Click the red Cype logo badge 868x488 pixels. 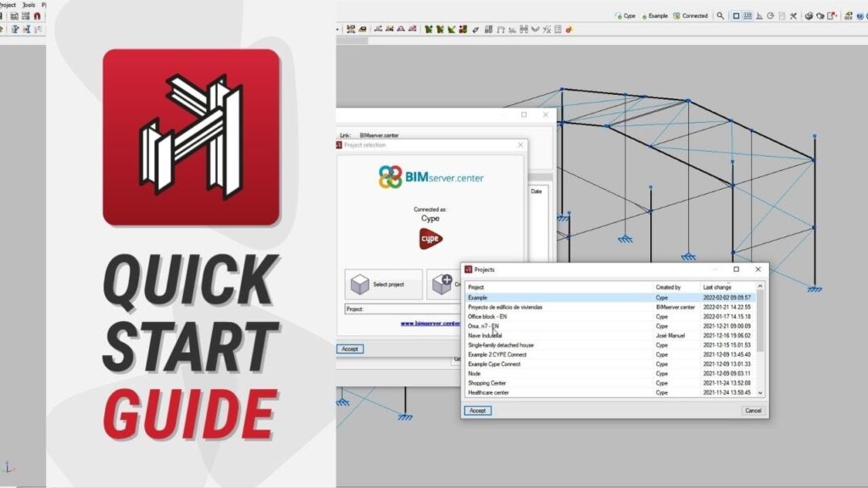(431, 238)
